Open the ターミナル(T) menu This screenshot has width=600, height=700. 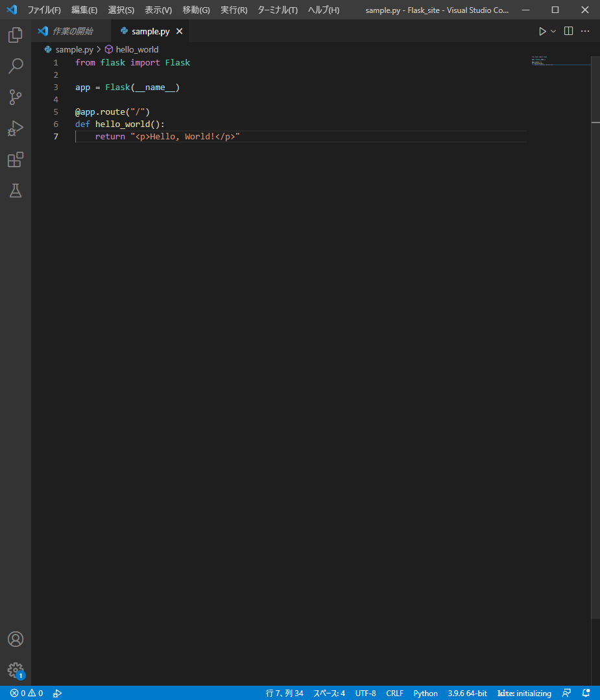(x=278, y=10)
